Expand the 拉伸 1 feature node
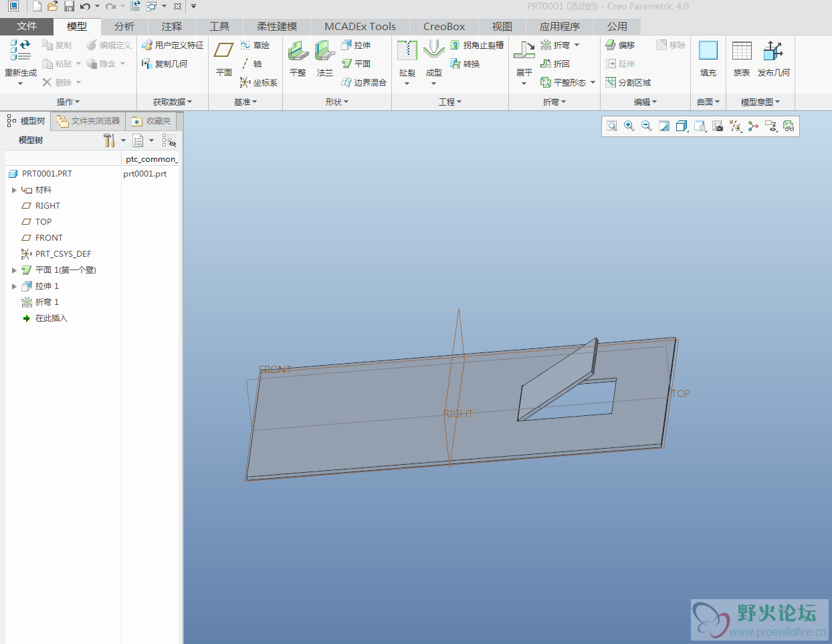Viewport: 832px width, 644px height. pos(14,286)
